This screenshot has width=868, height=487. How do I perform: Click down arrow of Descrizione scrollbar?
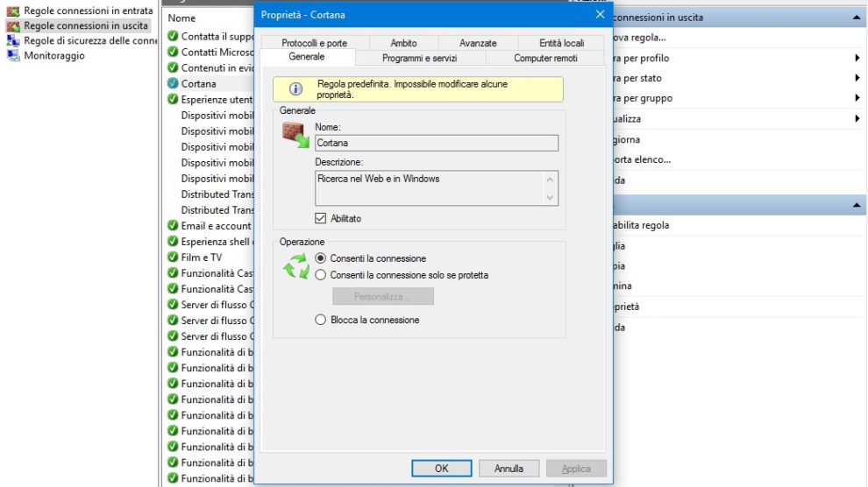[x=550, y=197]
